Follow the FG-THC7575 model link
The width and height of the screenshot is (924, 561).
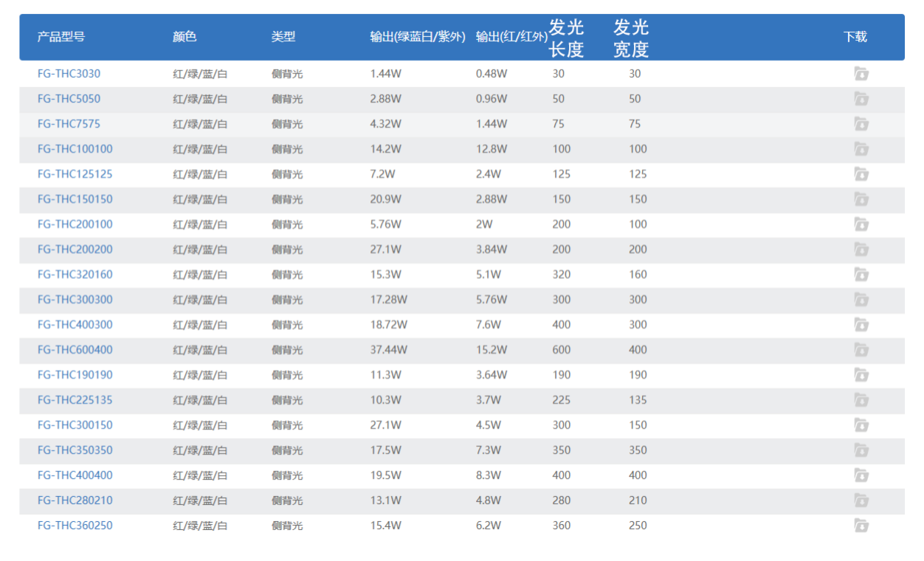pos(69,124)
